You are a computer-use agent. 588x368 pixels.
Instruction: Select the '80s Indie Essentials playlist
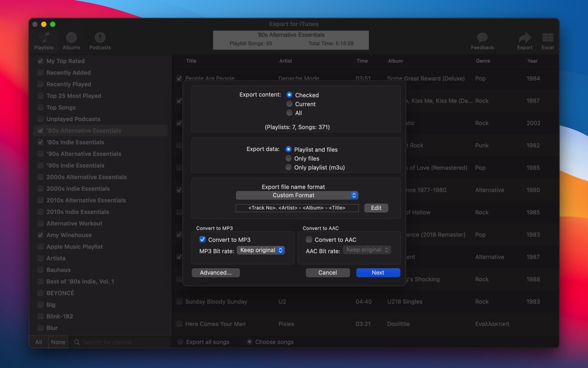coord(75,142)
